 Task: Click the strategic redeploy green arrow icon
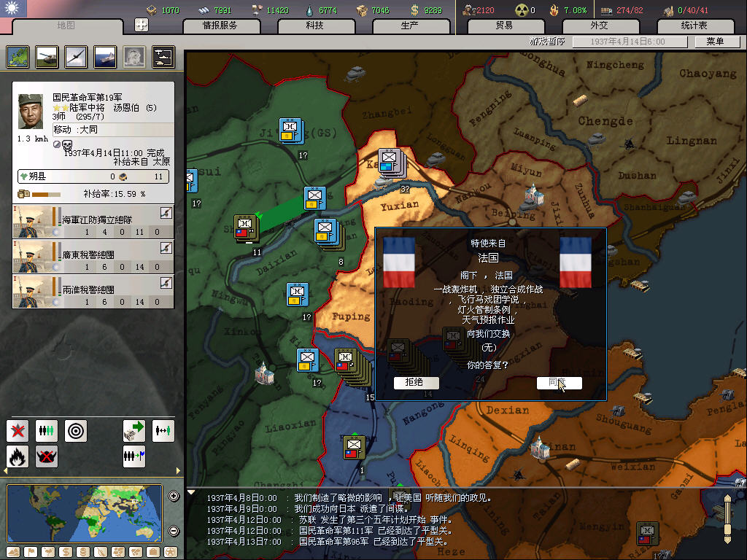(x=134, y=431)
